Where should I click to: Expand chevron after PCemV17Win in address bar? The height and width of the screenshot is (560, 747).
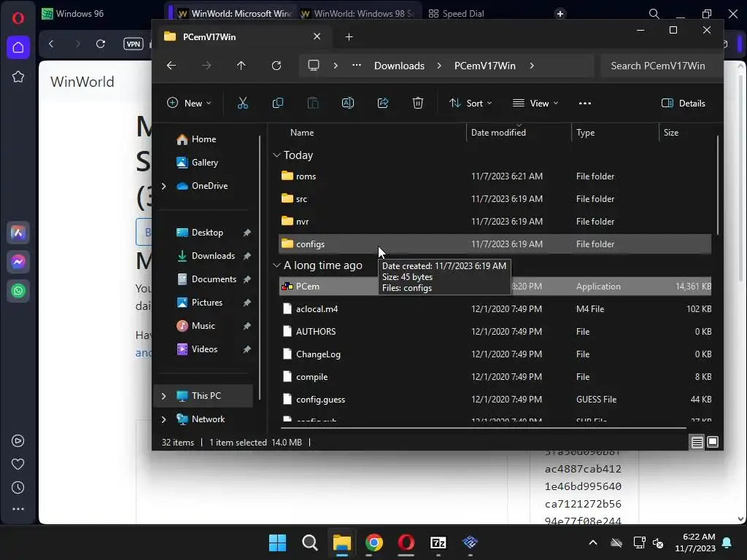[532, 66]
